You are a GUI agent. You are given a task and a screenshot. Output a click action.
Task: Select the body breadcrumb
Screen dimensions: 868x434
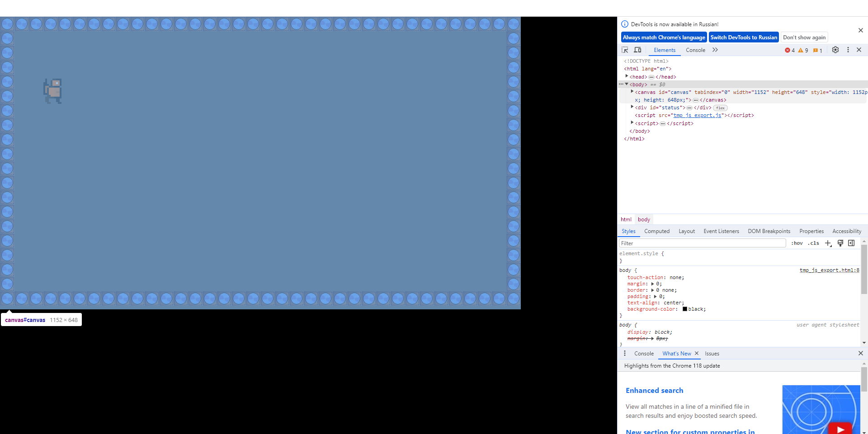coord(644,219)
